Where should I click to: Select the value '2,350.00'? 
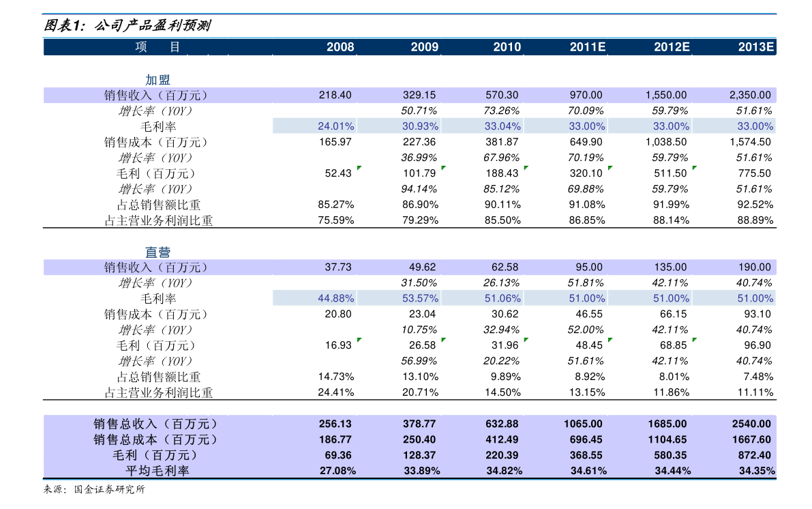(x=751, y=96)
